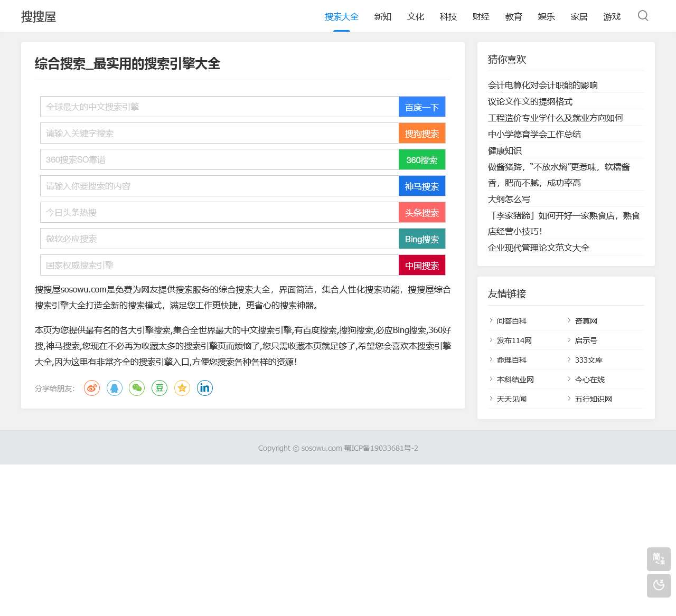
Task: Open article 李家猪蹄 熟食店经营小技巧
Action: pyautogui.click(x=564, y=223)
